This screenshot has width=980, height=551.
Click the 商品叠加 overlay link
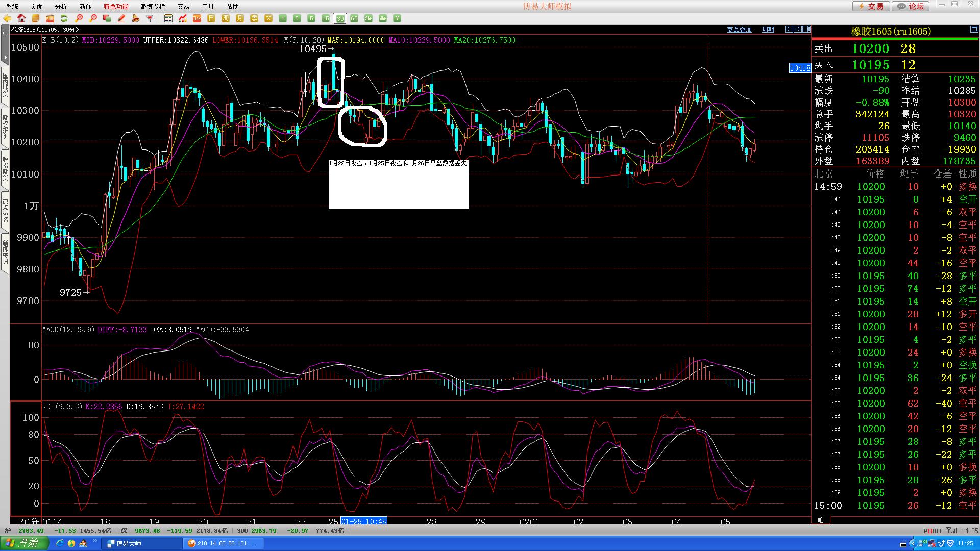point(739,30)
